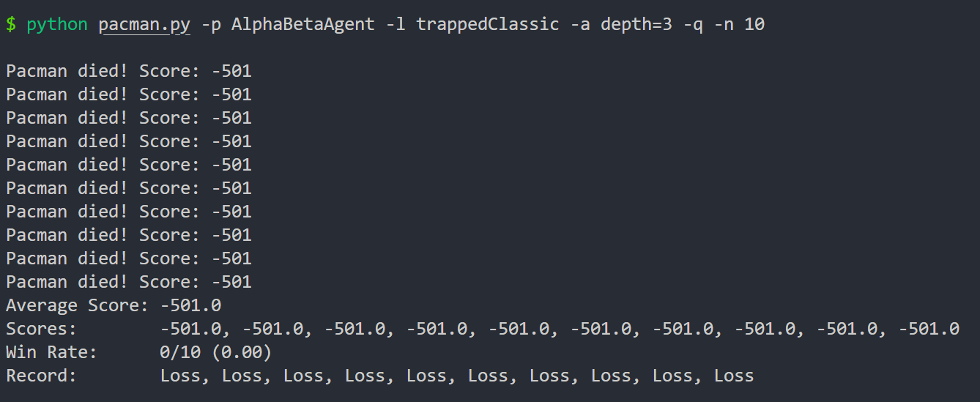Click the (0.00) win rate percentage

pos(246,352)
